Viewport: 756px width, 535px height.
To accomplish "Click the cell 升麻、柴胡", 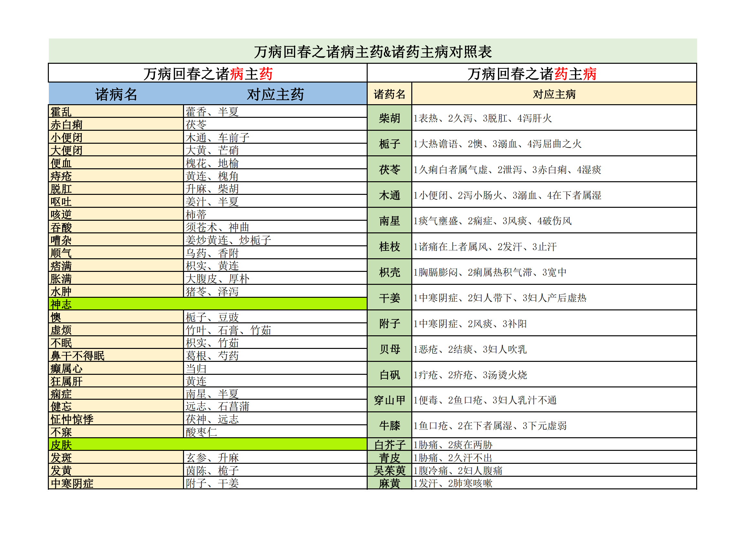I will pos(275,189).
